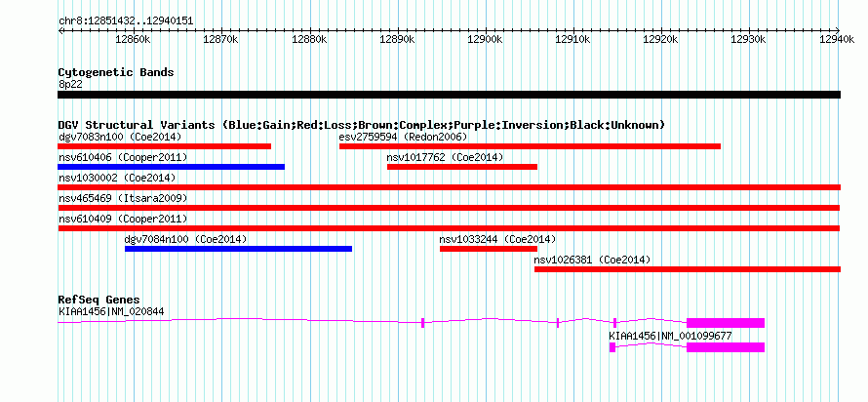Click the 12860k ruler tick label

[133, 40]
